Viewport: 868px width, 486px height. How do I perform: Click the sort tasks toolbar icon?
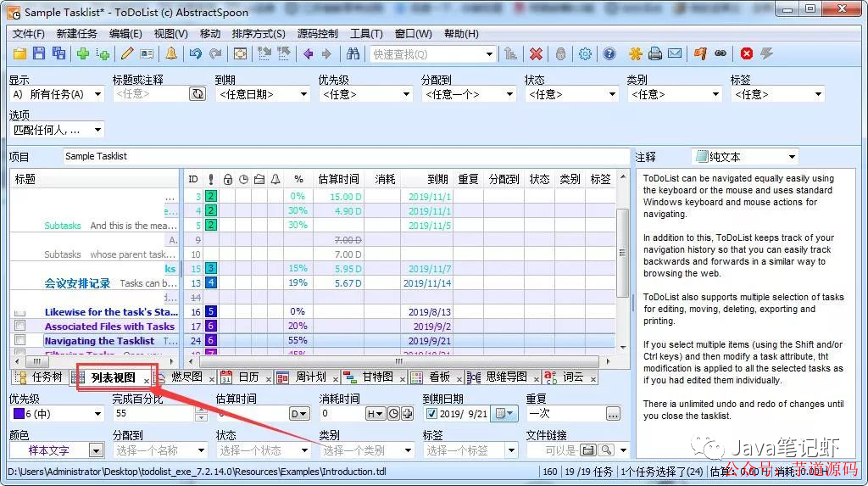[510, 53]
